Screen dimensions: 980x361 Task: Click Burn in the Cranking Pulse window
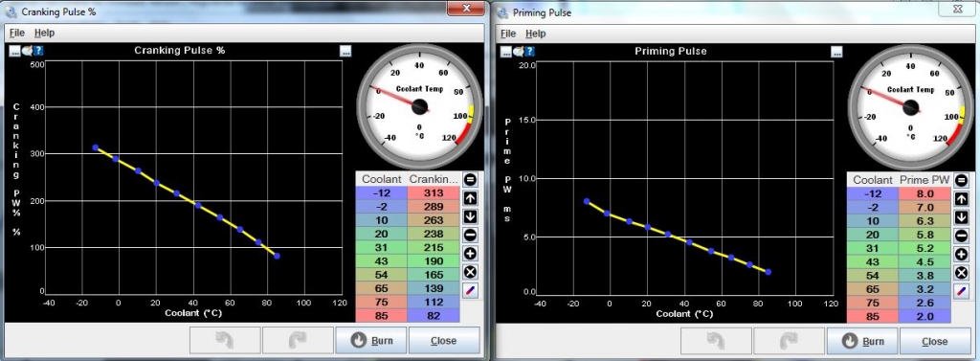[372, 340]
